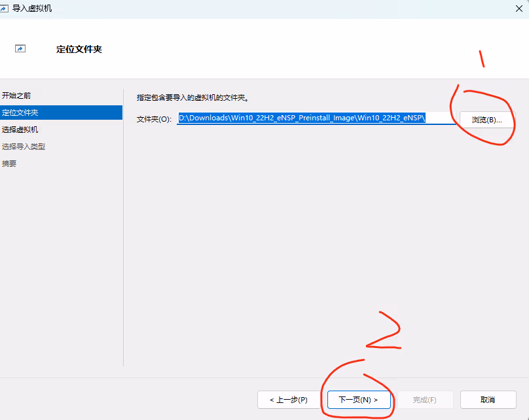Viewport: 529px width, 420px height.
Task: Click the bold 定位文件夹 page heading
Action: coord(79,49)
